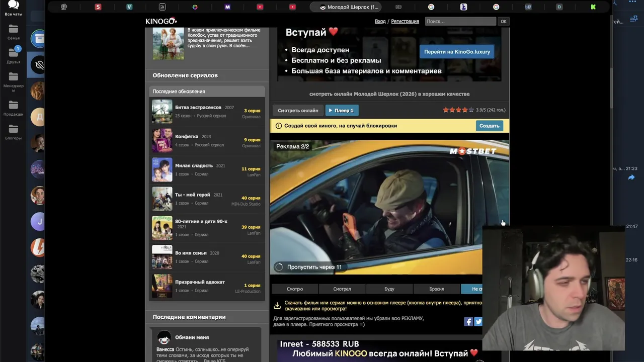
Task: Click the KINOGO site logo
Action: (x=161, y=21)
